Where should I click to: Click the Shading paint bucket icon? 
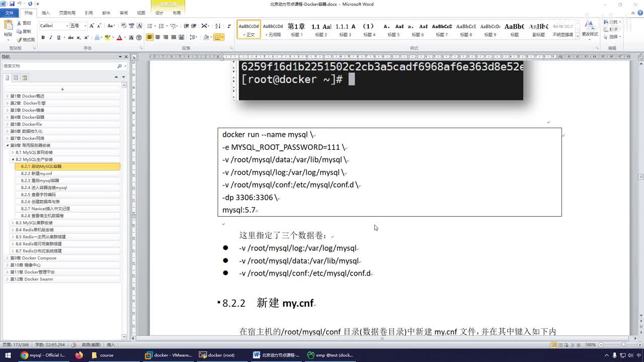(x=206, y=37)
